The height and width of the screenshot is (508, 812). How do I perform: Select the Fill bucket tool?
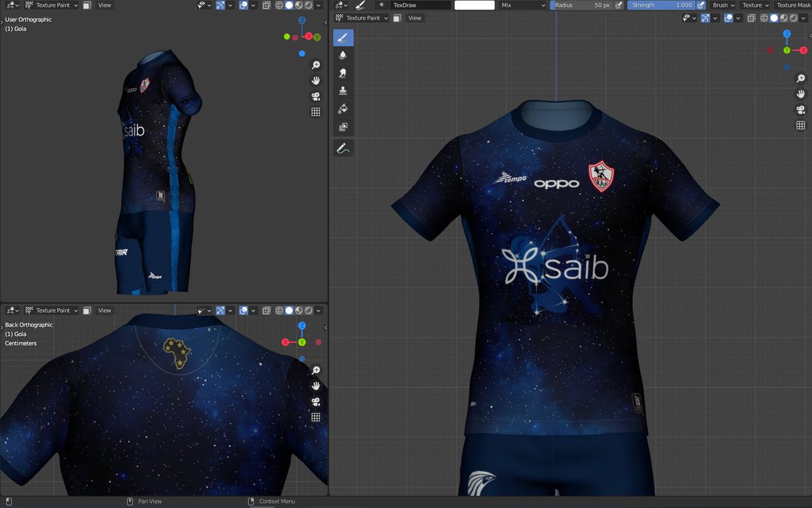point(343,108)
